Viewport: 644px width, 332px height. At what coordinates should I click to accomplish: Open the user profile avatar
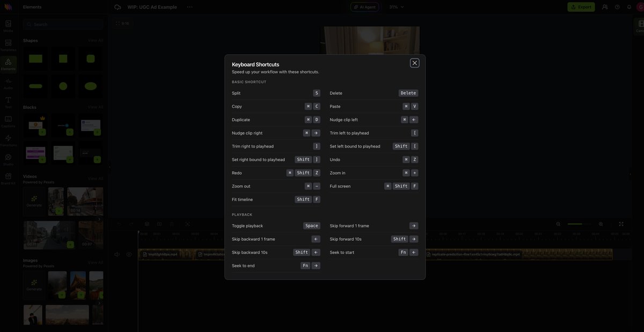pyautogui.click(x=640, y=7)
